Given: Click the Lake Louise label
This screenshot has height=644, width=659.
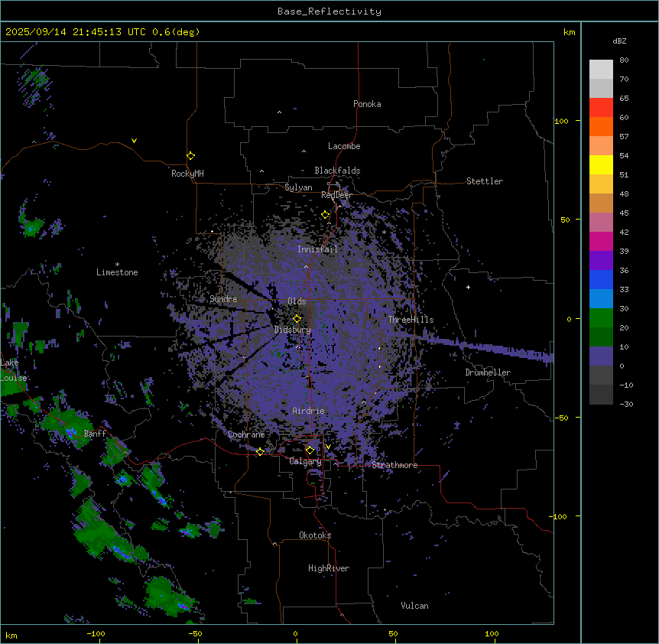Looking at the screenshot, I should click(12, 370).
